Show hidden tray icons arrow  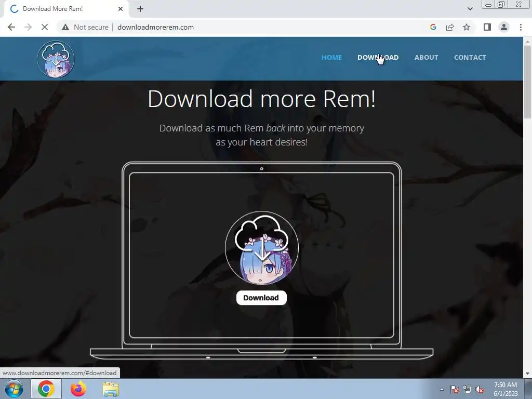coord(442,389)
